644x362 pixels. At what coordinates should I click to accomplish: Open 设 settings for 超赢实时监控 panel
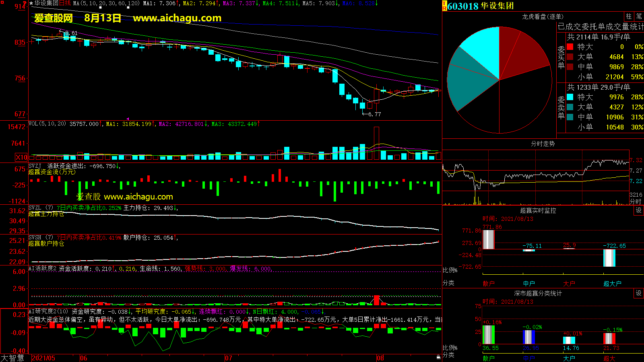[638, 210]
